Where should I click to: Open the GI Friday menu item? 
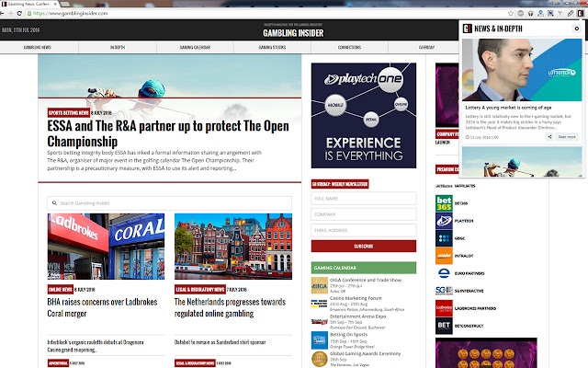pyautogui.click(x=426, y=47)
